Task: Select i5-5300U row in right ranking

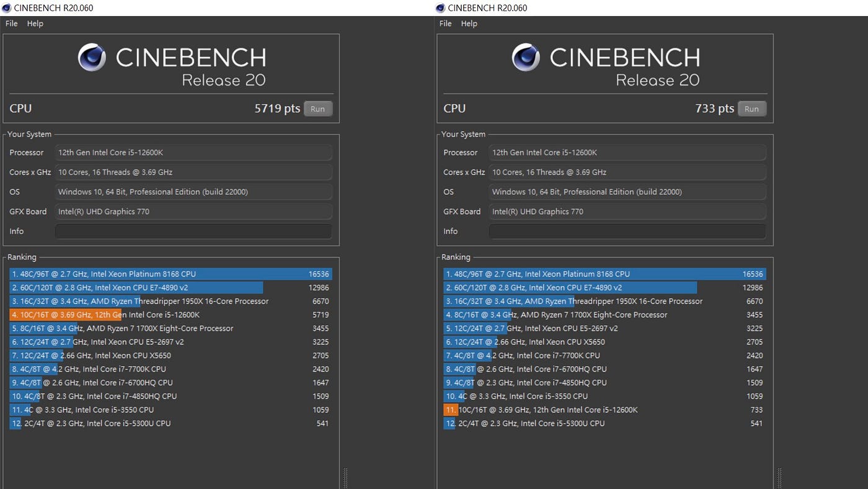Action: click(x=604, y=423)
